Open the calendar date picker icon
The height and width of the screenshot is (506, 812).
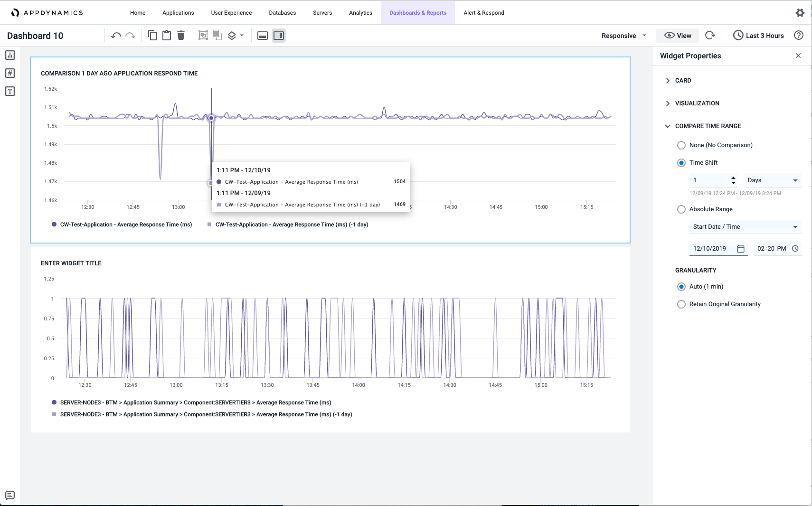click(x=741, y=249)
